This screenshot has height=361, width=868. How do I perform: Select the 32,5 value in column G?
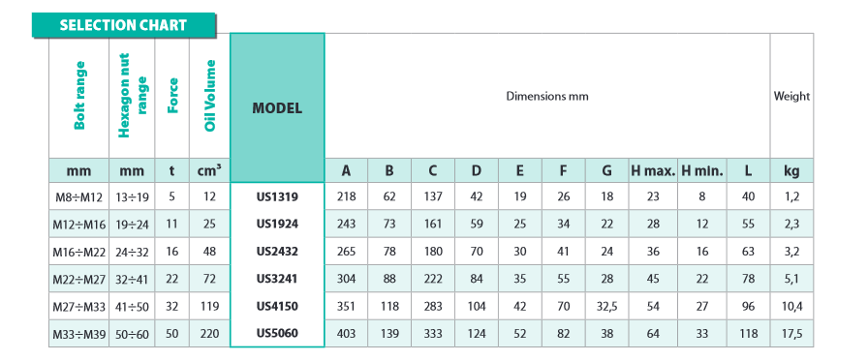pos(606,306)
